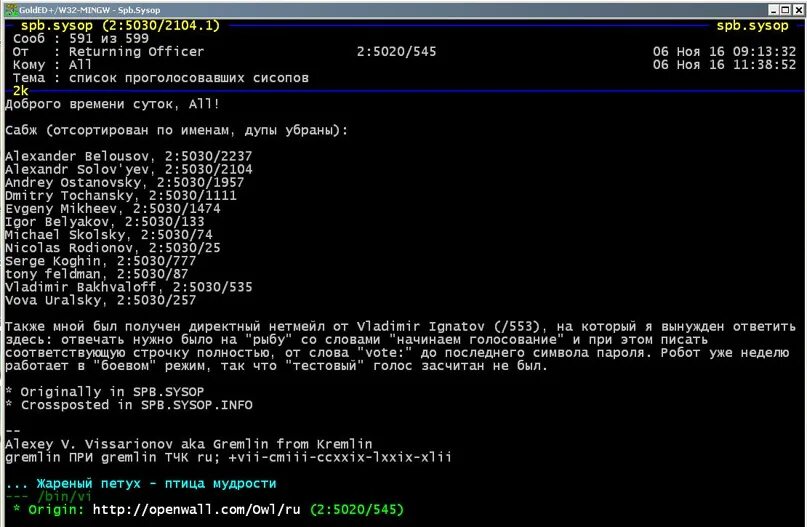
Task: Click the line beginning 'gremlin ПРИ gremlin ТЧК ru'
Action: click(229, 458)
